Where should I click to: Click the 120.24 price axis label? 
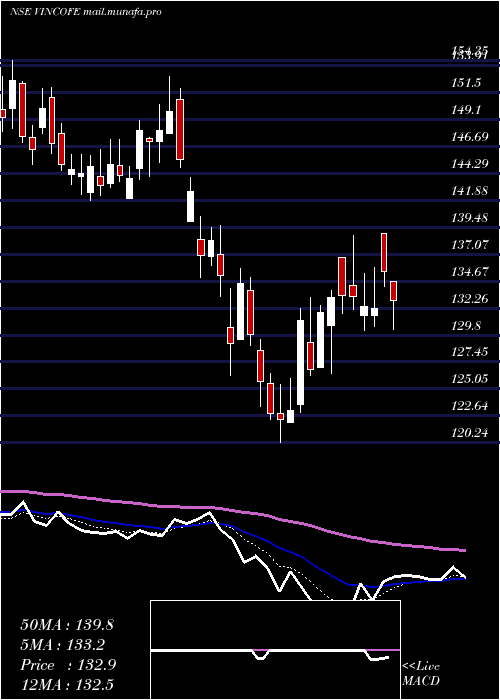pos(469,433)
